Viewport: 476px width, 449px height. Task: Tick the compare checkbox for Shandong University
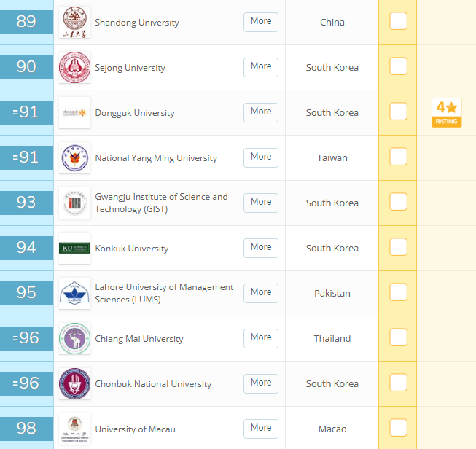[x=398, y=22]
